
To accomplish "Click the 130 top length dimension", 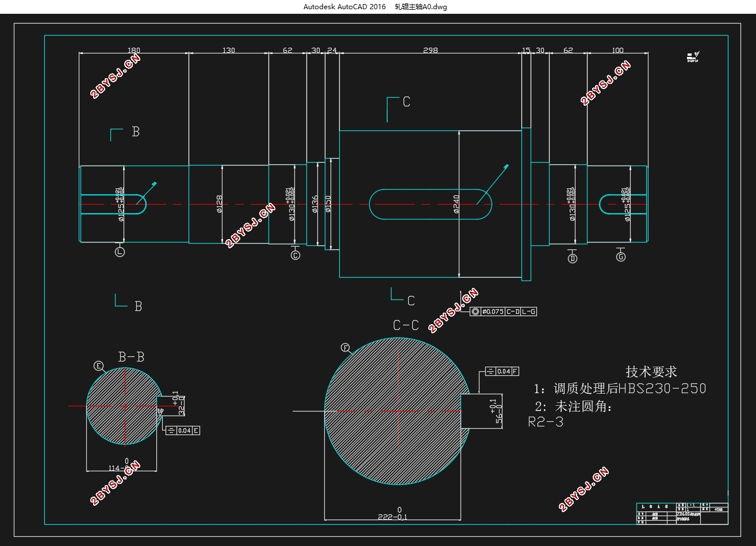I will point(228,51).
